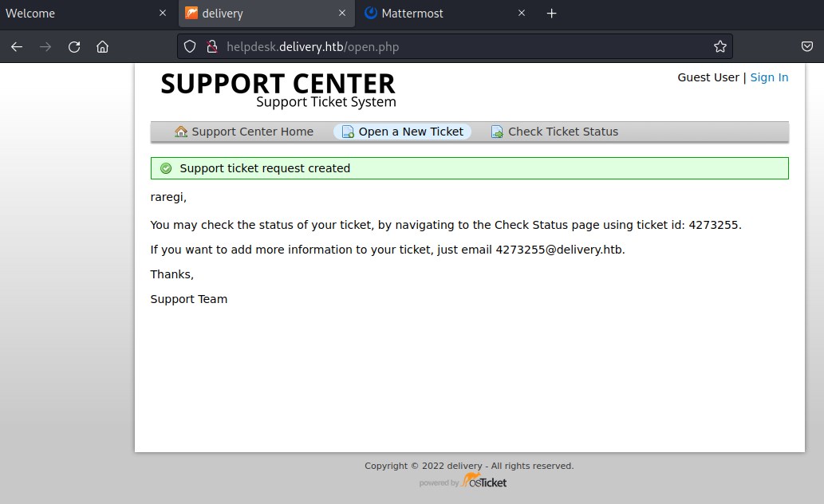Click the shield tracking protection icon
The image size is (824, 504).
click(x=190, y=46)
